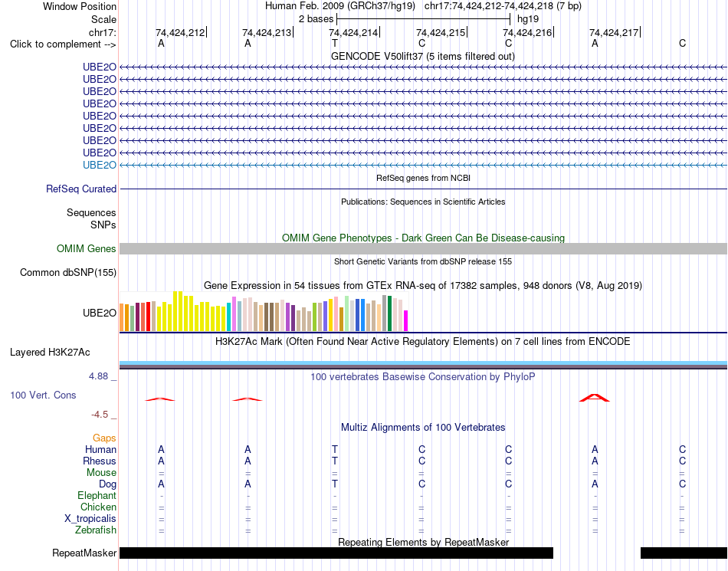Viewport: 728px width, 571px height.
Task: Click the 100 Vert. Cons label
Action: 43,395
